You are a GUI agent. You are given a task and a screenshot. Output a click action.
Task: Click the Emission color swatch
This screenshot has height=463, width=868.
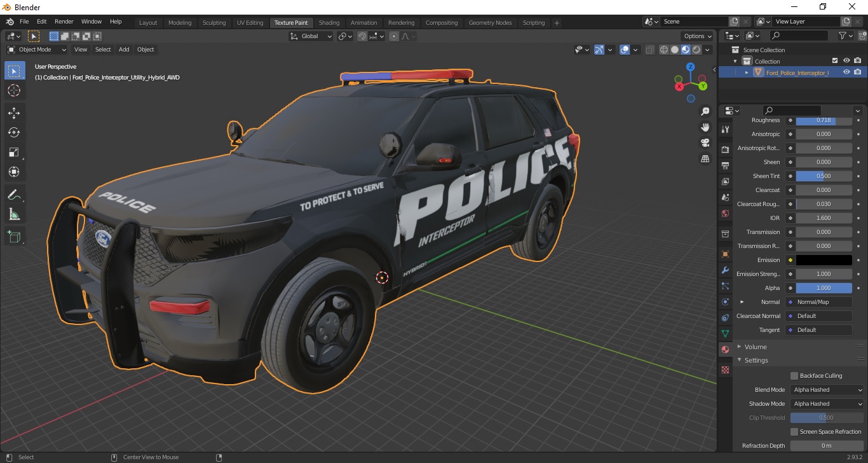824,260
